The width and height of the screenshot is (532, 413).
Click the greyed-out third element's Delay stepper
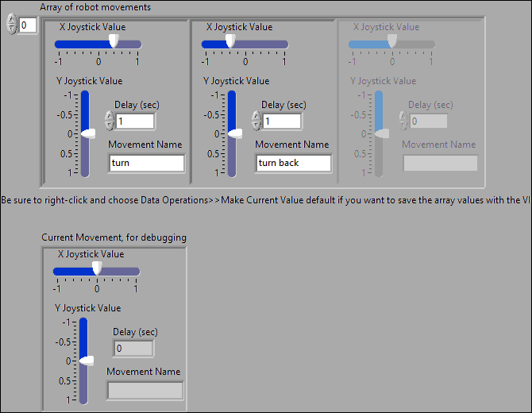click(x=403, y=121)
